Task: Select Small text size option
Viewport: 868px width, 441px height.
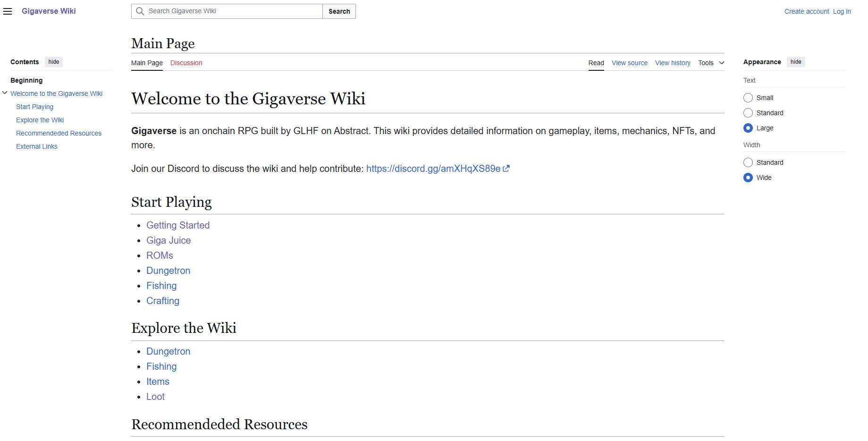Action: click(748, 98)
